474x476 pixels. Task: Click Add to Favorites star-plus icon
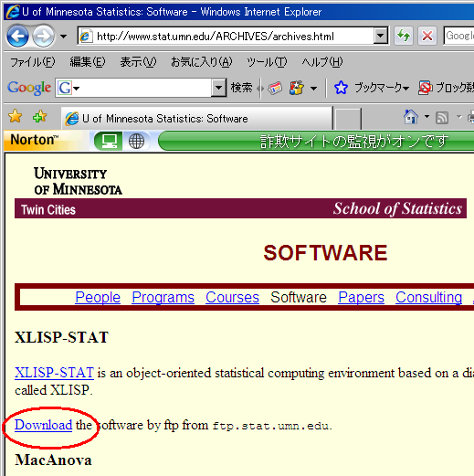click(x=39, y=117)
